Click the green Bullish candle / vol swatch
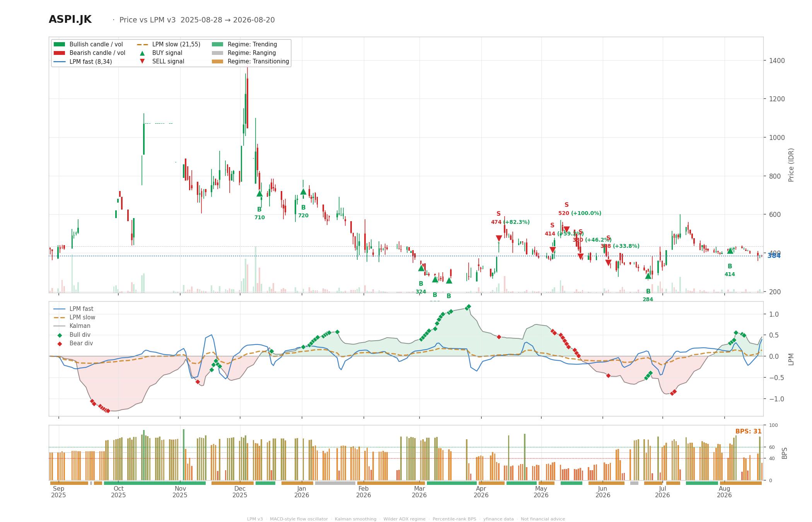Viewport: 812px width, 522px height. pyautogui.click(x=59, y=44)
